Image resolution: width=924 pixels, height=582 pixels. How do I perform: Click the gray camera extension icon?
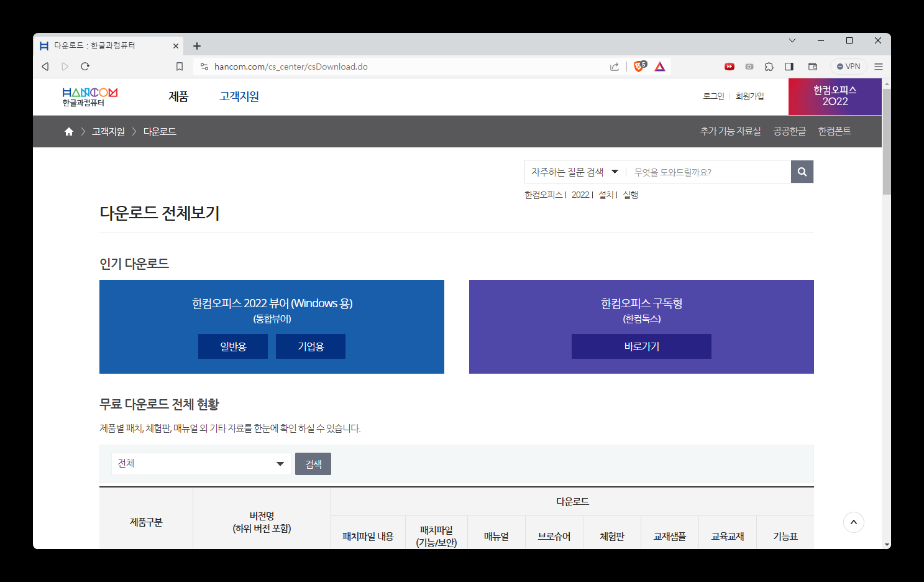point(749,67)
